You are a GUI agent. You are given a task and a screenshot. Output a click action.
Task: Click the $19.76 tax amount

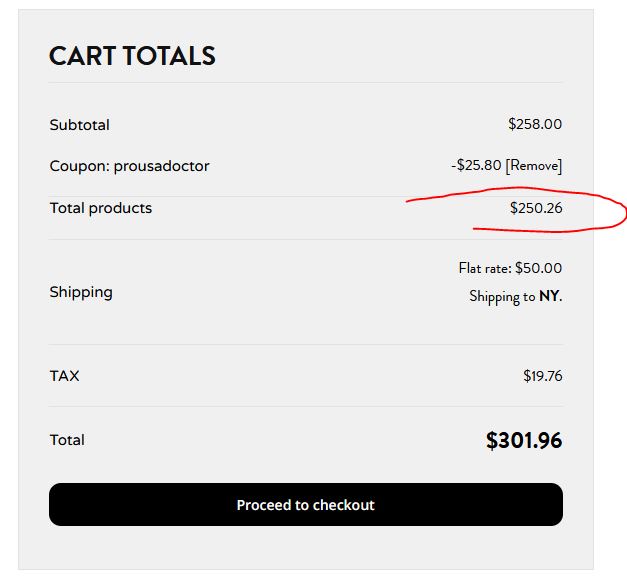543,376
